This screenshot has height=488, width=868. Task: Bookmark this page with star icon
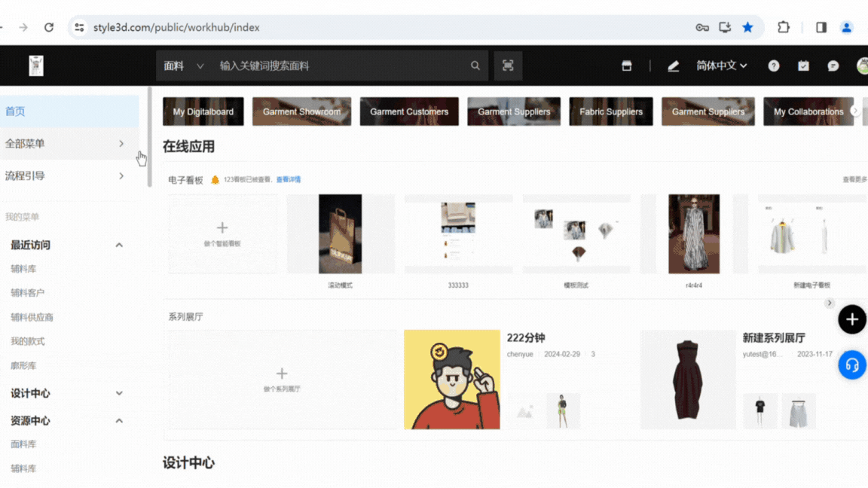(x=747, y=28)
